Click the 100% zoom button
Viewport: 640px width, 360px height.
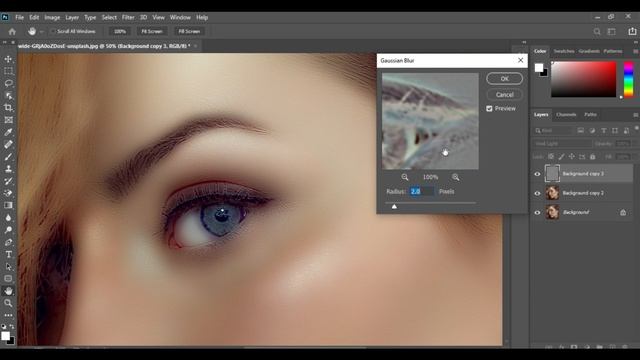pos(120,31)
